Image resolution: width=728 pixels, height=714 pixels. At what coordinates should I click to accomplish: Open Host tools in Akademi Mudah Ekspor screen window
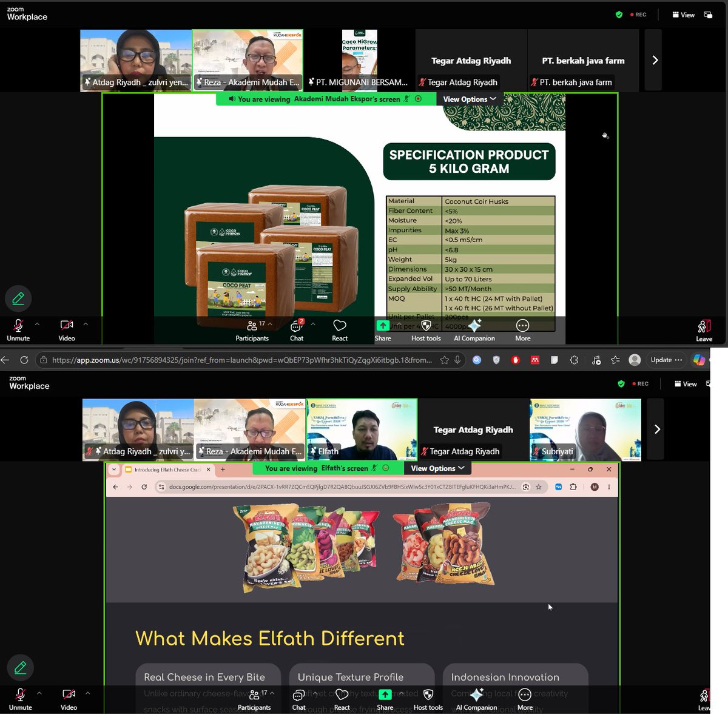point(426,331)
